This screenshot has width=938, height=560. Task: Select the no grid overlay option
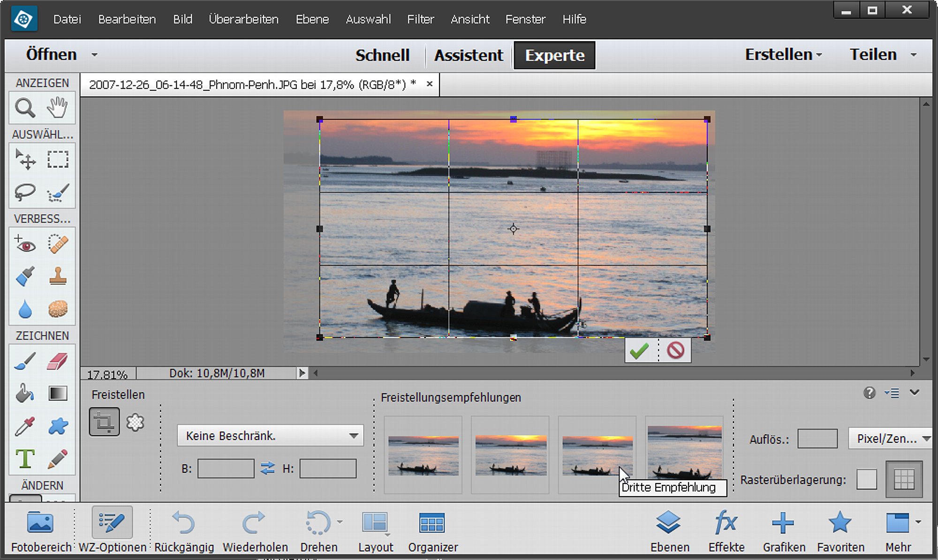pyautogui.click(x=866, y=479)
